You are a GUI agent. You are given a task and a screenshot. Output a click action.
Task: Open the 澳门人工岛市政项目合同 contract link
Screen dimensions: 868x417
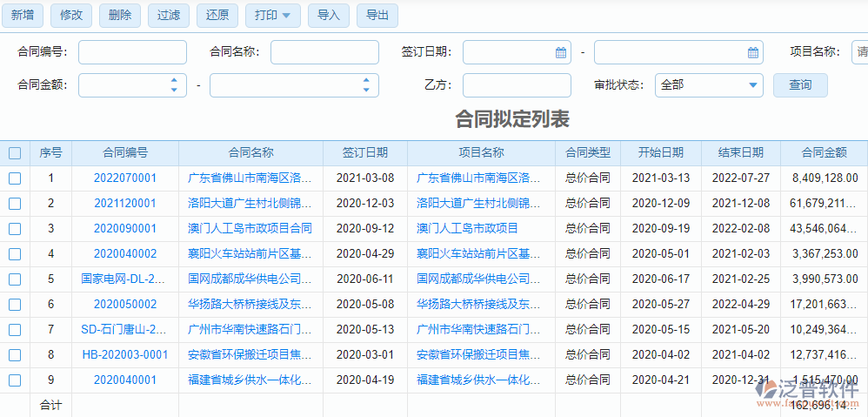(x=250, y=229)
